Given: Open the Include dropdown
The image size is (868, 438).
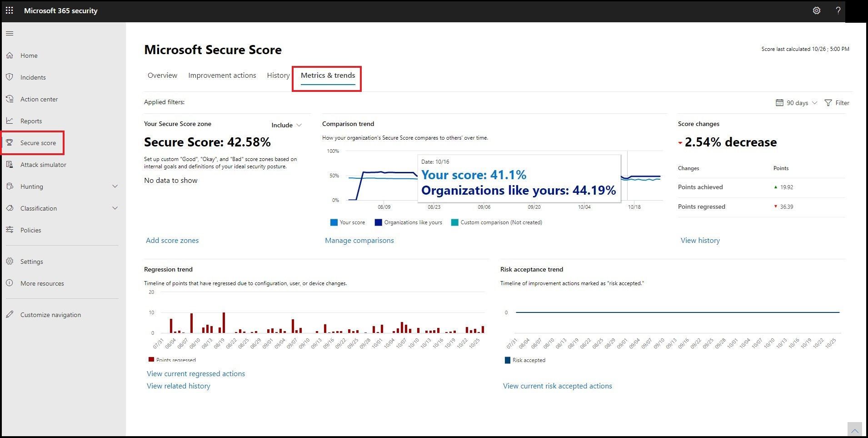Looking at the screenshot, I should coord(286,125).
